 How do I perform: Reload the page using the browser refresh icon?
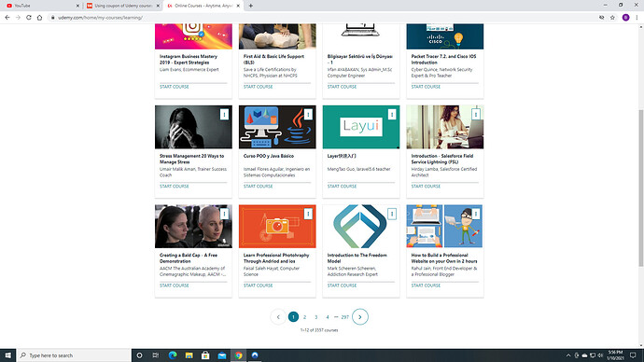(29, 18)
